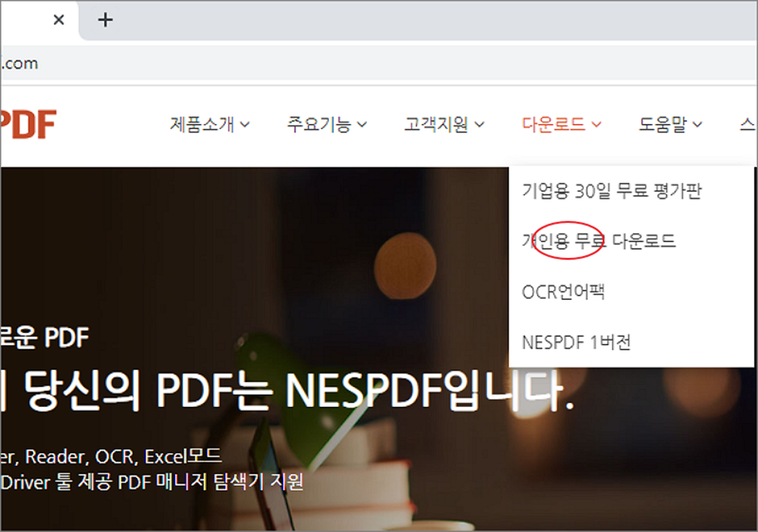Expand the 도움말 chevron arrow
Image resolution: width=758 pixels, height=532 pixels.
coord(697,125)
